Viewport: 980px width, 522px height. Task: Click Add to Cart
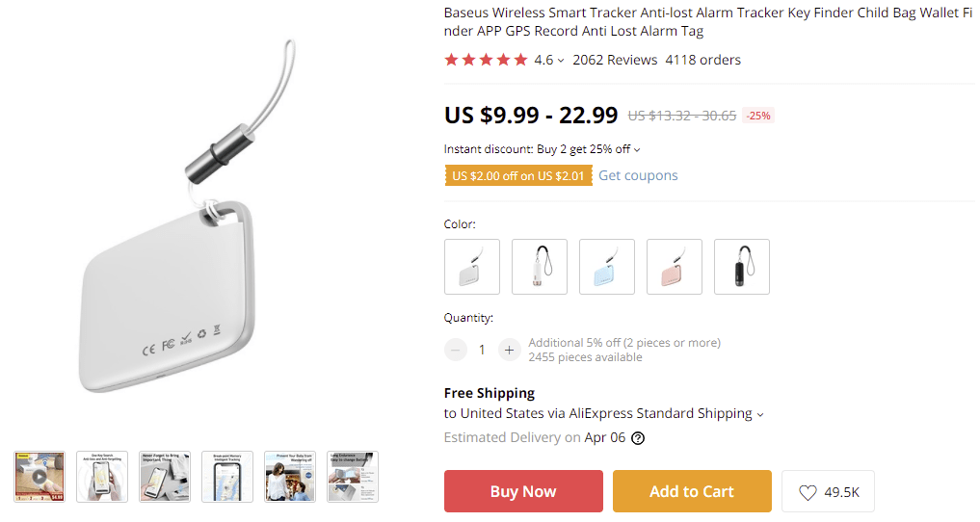click(x=692, y=491)
